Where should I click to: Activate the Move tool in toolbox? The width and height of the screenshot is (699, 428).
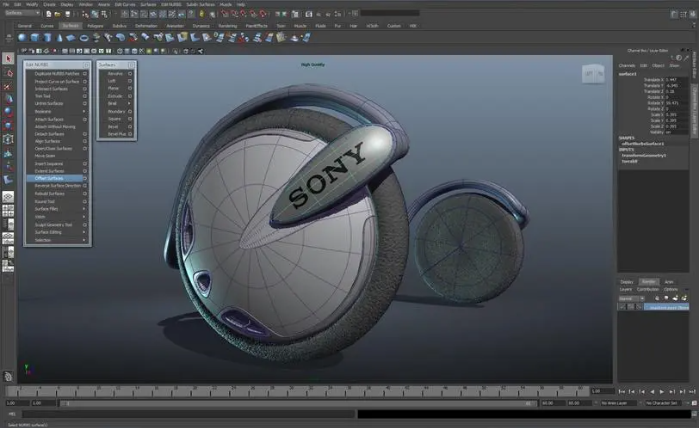coord(8,99)
